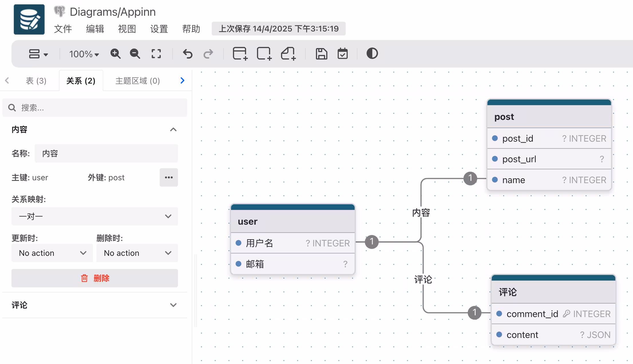The width and height of the screenshot is (633, 364).
Task: Click the 主键: user label
Action: (x=30, y=177)
